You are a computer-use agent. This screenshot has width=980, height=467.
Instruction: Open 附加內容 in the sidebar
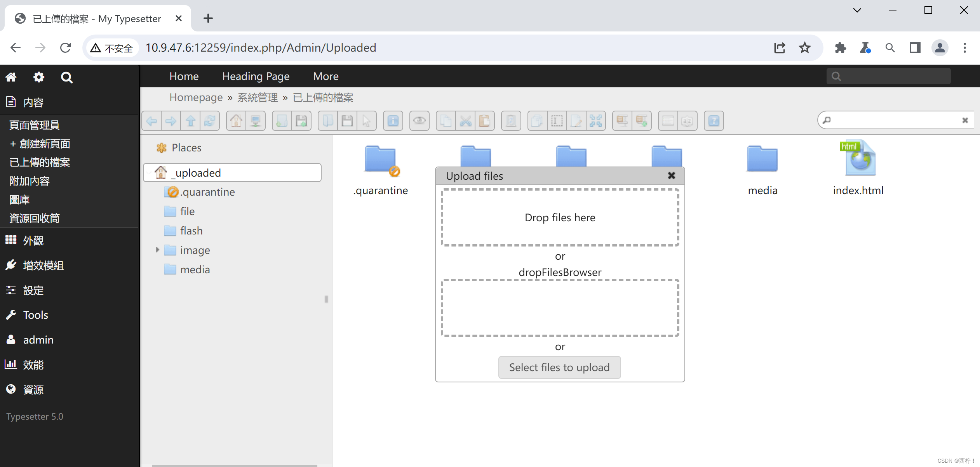coord(30,181)
